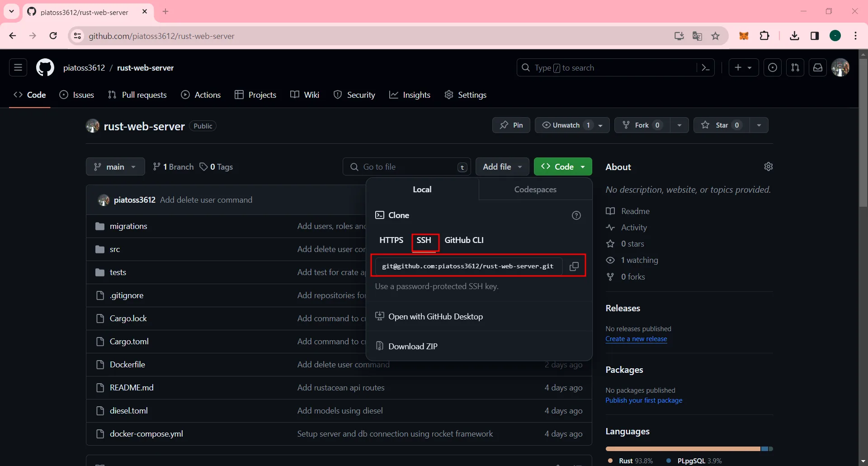Switch to the Actions tab
The height and width of the screenshot is (466, 868).
click(x=201, y=95)
